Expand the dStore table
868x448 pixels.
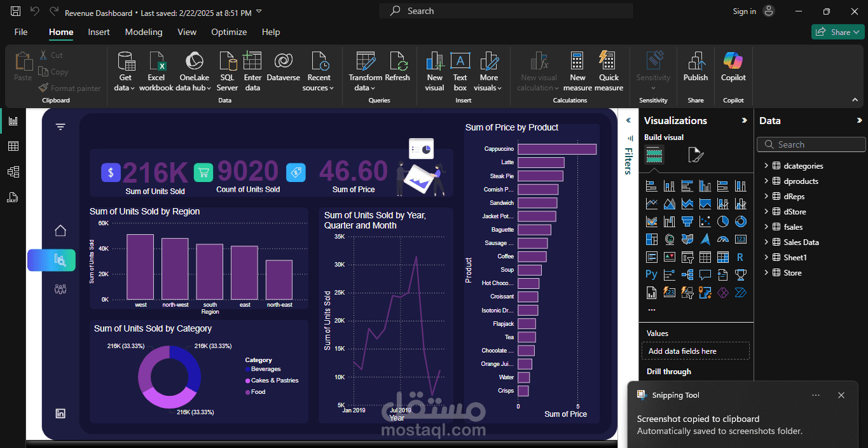click(x=766, y=212)
